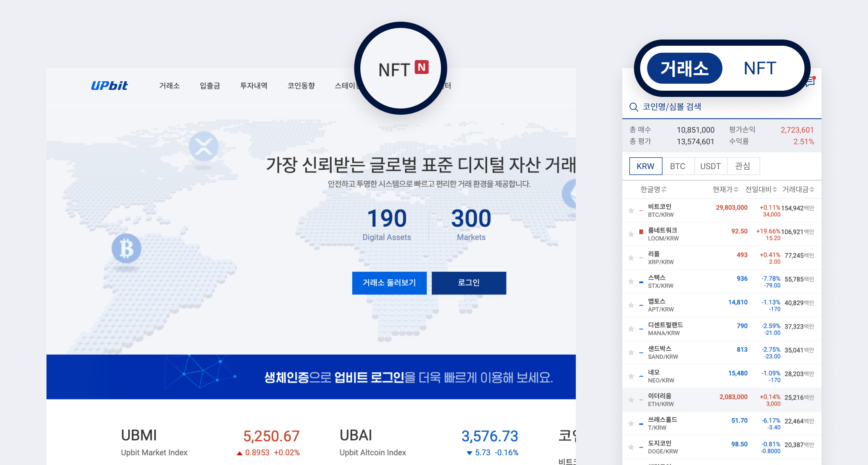The width and height of the screenshot is (868, 465).
Task: Open the 스택스 STX/KRW row
Action: pos(722,281)
